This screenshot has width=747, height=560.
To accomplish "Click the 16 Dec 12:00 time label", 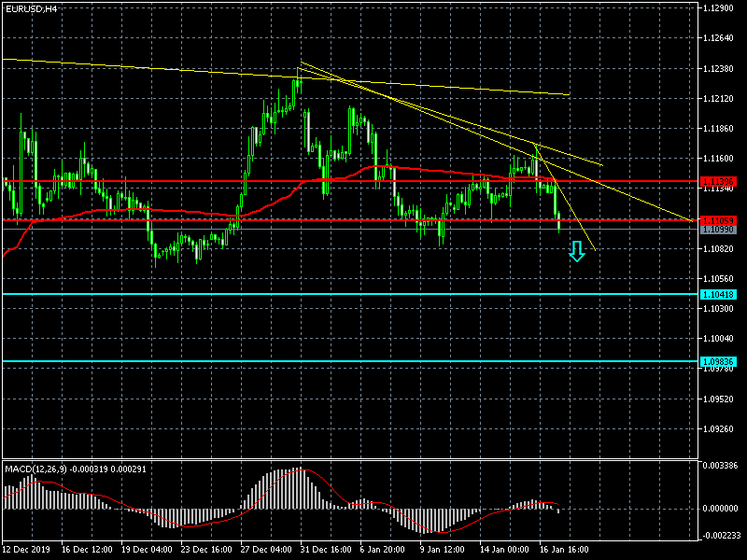I will coord(87,549).
